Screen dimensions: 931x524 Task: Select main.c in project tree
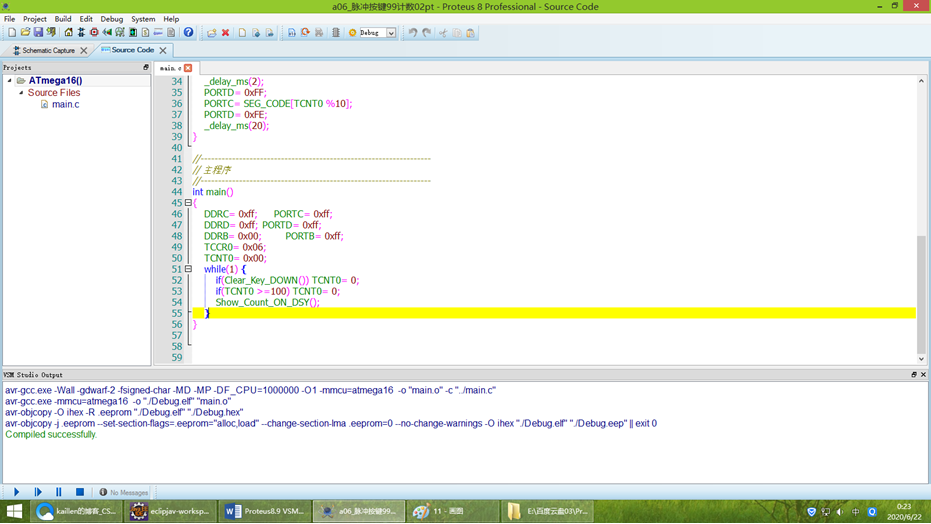point(65,104)
